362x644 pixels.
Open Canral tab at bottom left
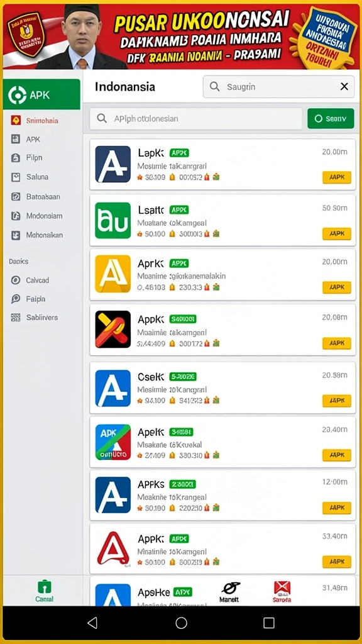tap(44, 591)
